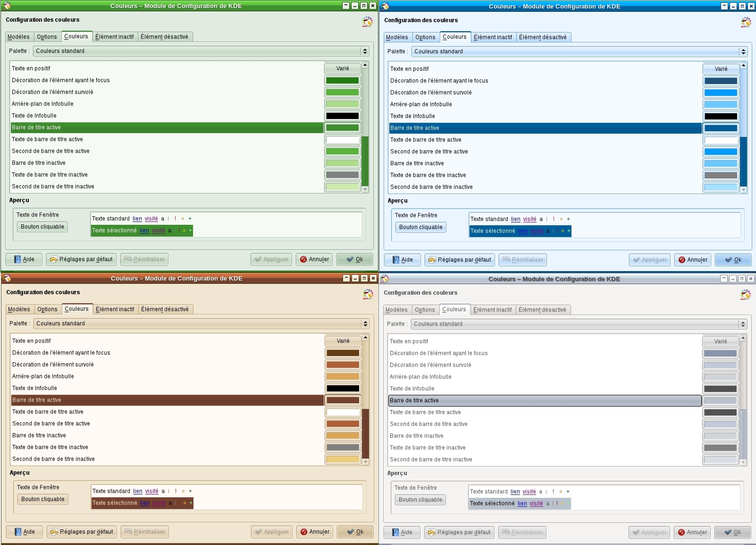Open the Palette dropdown in grey window

click(x=579, y=324)
